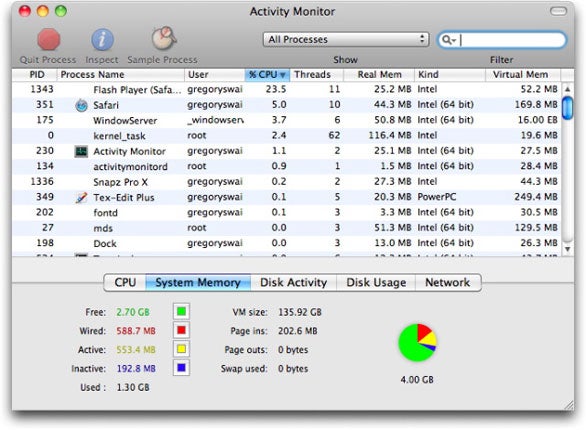This screenshot has height=430, width=586.
Task: Click the Used 1.30 GB value
Action: (x=133, y=387)
